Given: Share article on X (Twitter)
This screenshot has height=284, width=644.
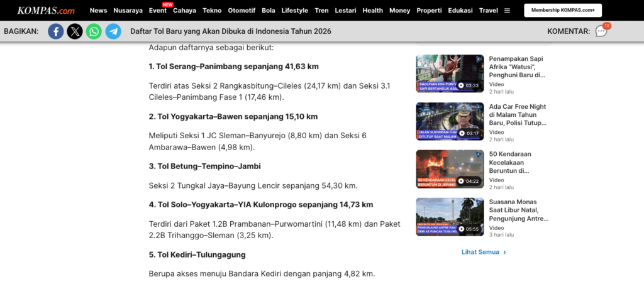Looking at the screenshot, I should pyautogui.click(x=75, y=31).
